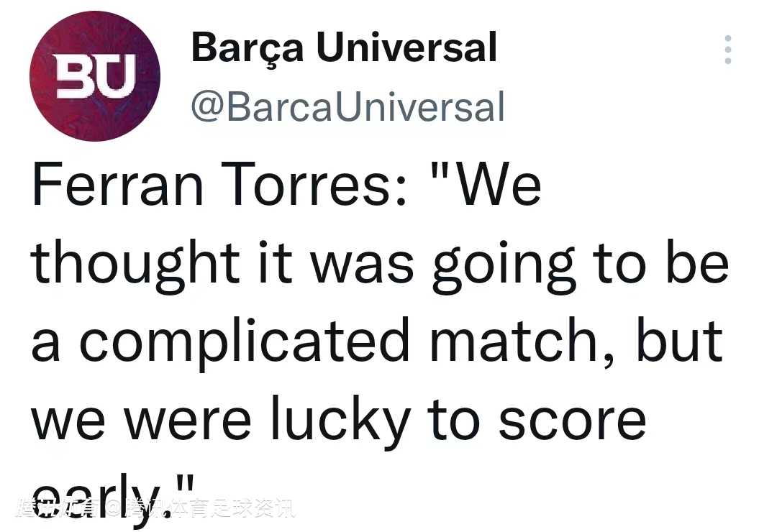Click the Barça Universal BU profile avatar

coord(95,76)
